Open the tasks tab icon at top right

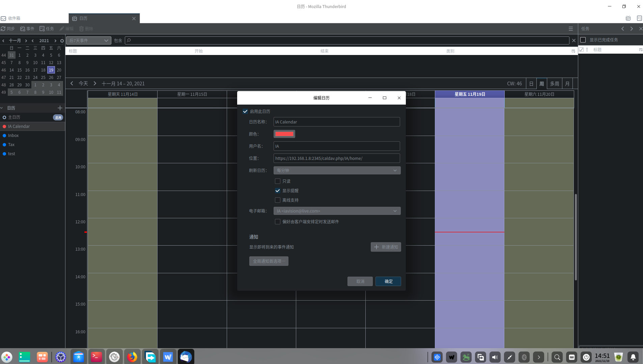point(639,18)
